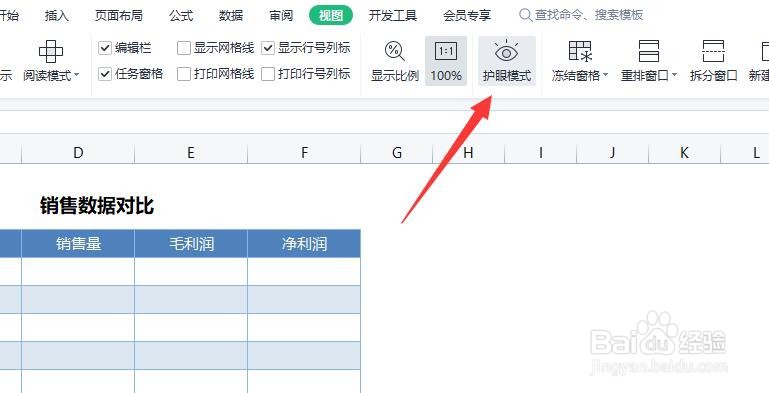
Task: Select column K header
Action: pyautogui.click(x=685, y=153)
